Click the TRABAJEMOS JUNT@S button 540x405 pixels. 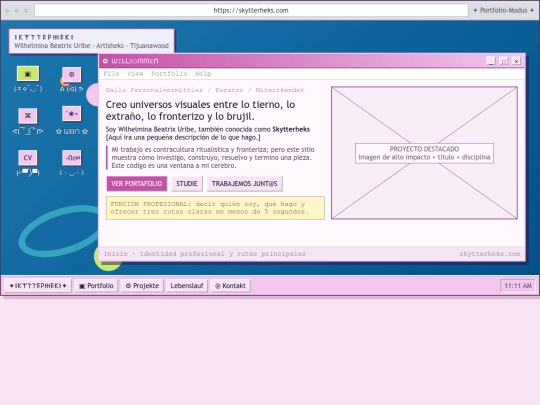click(245, 184)
